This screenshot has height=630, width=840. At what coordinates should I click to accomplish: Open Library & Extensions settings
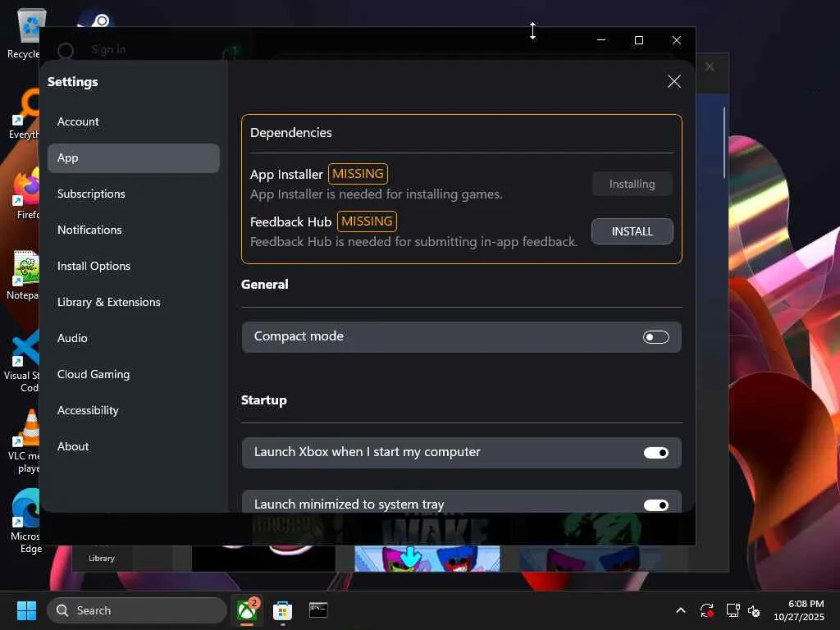pyautogui.click(x=109, y=302)
